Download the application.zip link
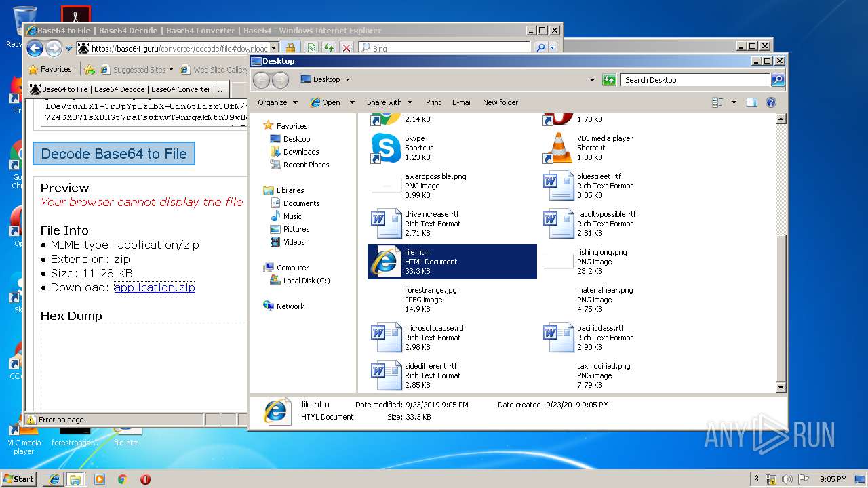Screen dimensions: 868x488 (x=155, y=287)
